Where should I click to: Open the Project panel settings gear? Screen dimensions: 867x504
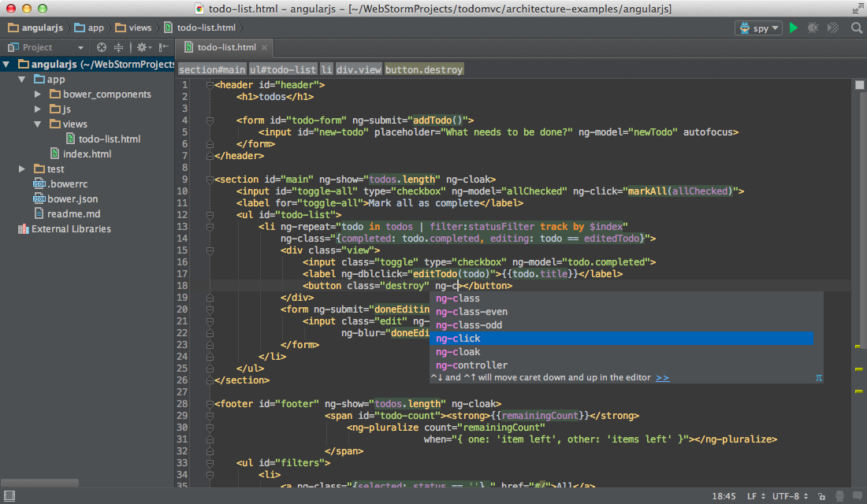click(x=143, y=48)
